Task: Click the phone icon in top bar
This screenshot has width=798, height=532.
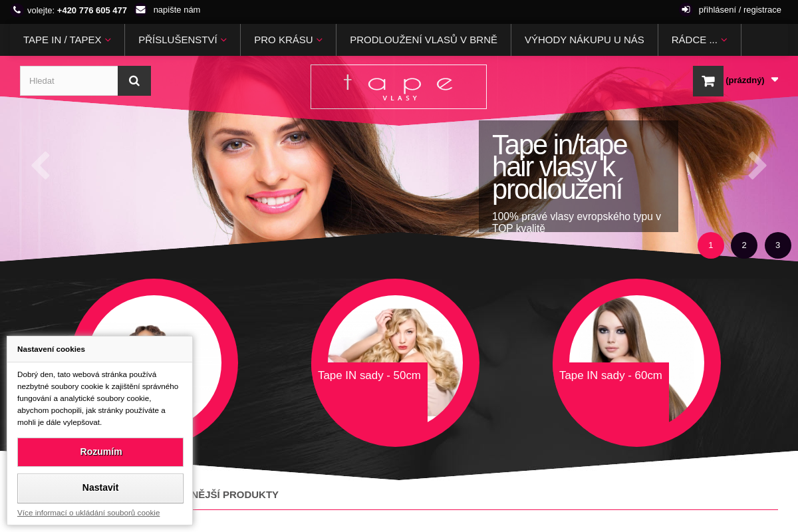Action: click(x=17, y=10)
